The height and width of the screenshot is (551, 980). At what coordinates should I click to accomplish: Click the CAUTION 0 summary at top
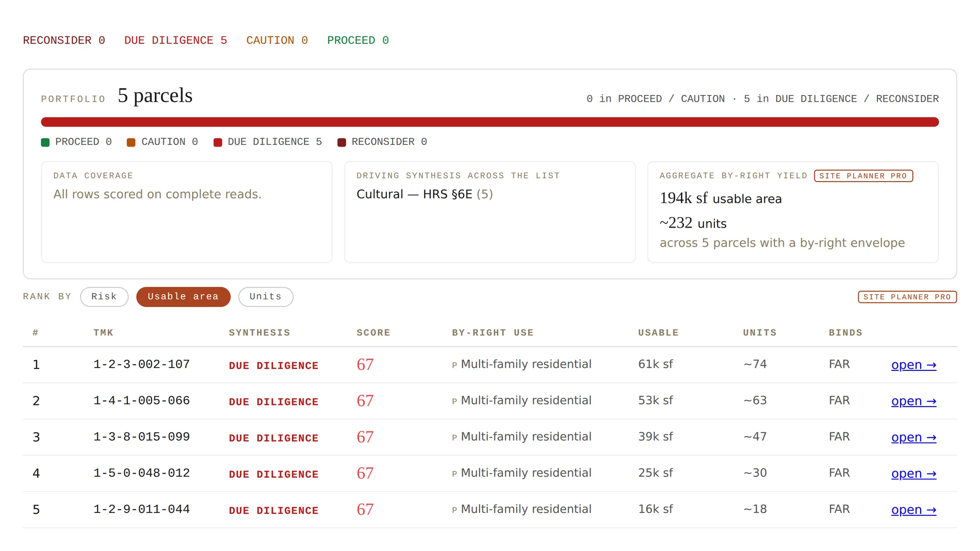pos(277,40)
